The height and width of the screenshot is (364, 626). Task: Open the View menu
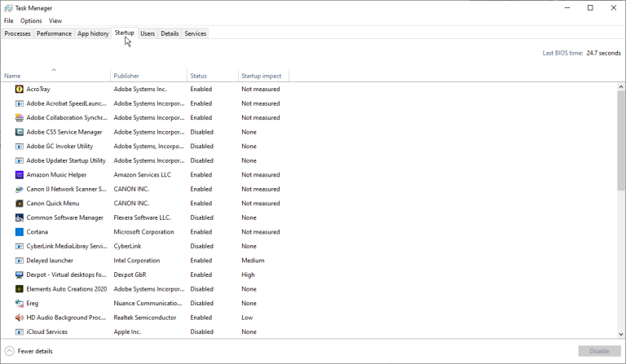[55, 20]
